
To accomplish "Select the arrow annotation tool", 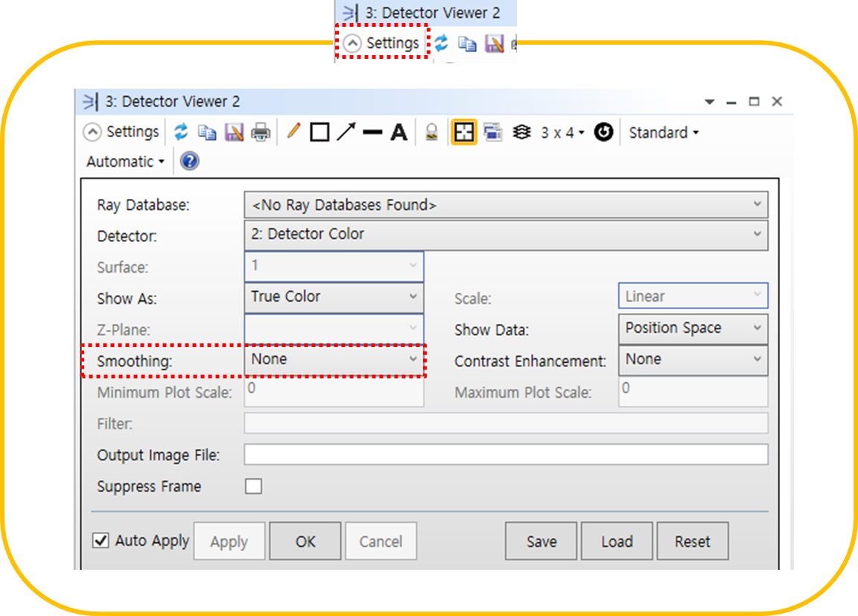I will click(x=346, y=132).
